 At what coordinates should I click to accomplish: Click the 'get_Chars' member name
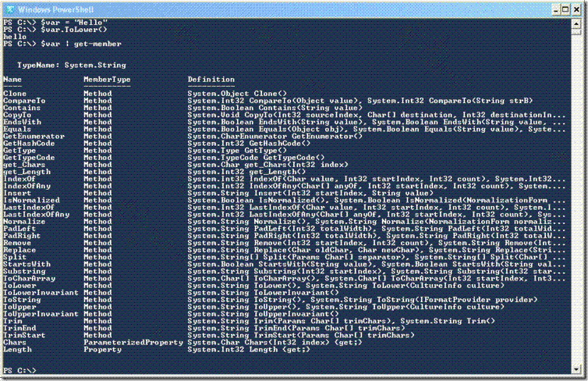(24, 165)
